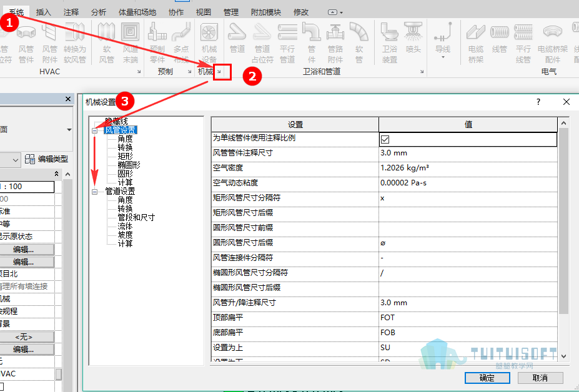Image resolution: width=579 pixels, height=392 pixels.
Task: Switch to the 分析 ribbon tab
Action: pyautogui.click(x=99, y=12)
